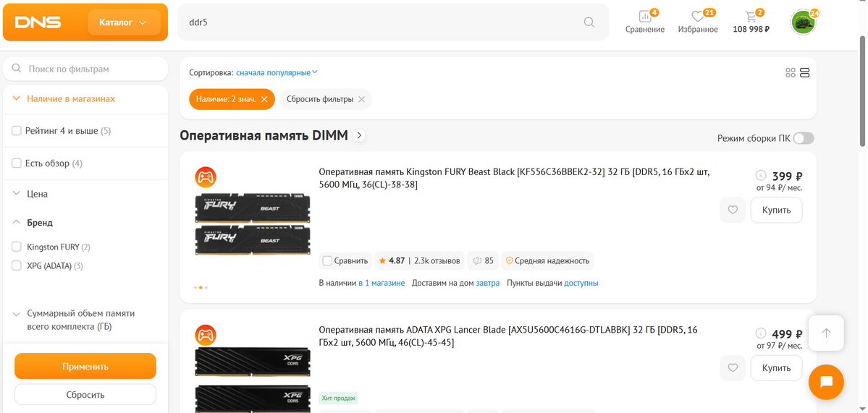The width and height of the screenshot is (868, 413).
Task: Open ADATA XPG Lancer Blade product title
Action: tap(508, 336)
